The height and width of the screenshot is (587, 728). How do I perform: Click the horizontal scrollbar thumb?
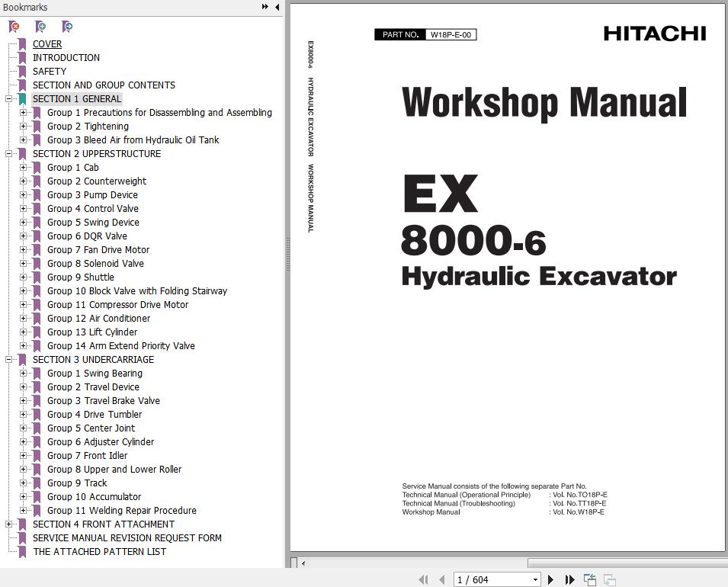pyautogui.click(x=627, y=563)
